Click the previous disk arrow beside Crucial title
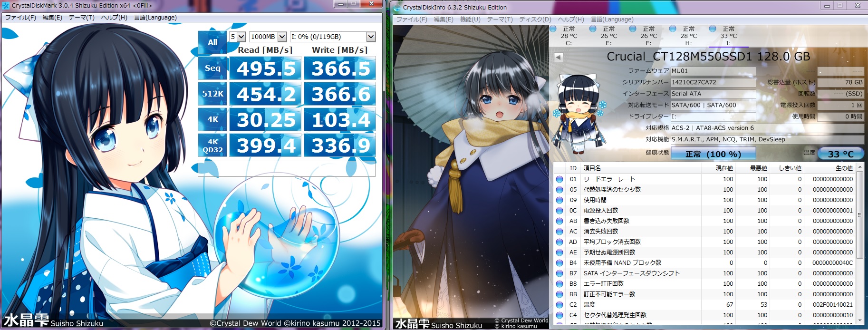This screenshot has height=330, width=868. pos(559,57)
